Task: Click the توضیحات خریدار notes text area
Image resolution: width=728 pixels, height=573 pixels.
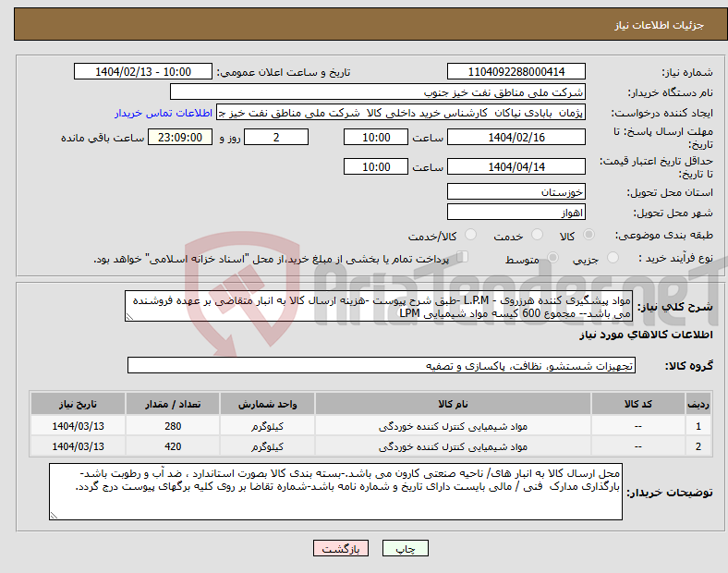Action: tap(335, 492)
